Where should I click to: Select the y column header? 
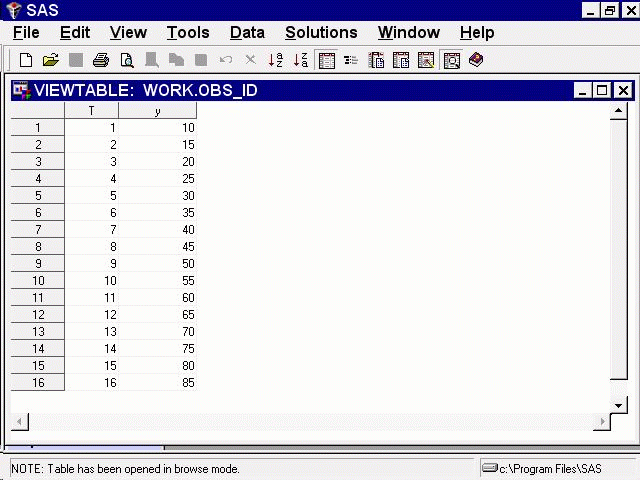click(158, 111)
